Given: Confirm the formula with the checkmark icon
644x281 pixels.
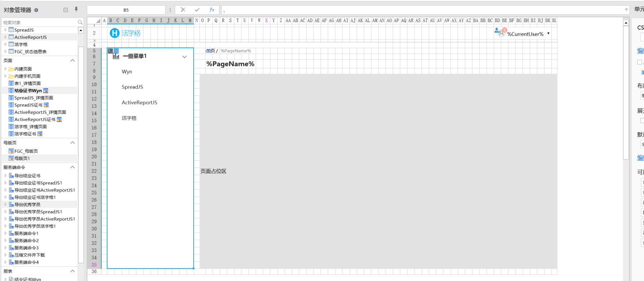Looking at the screenshot, I should click(197, 10).
